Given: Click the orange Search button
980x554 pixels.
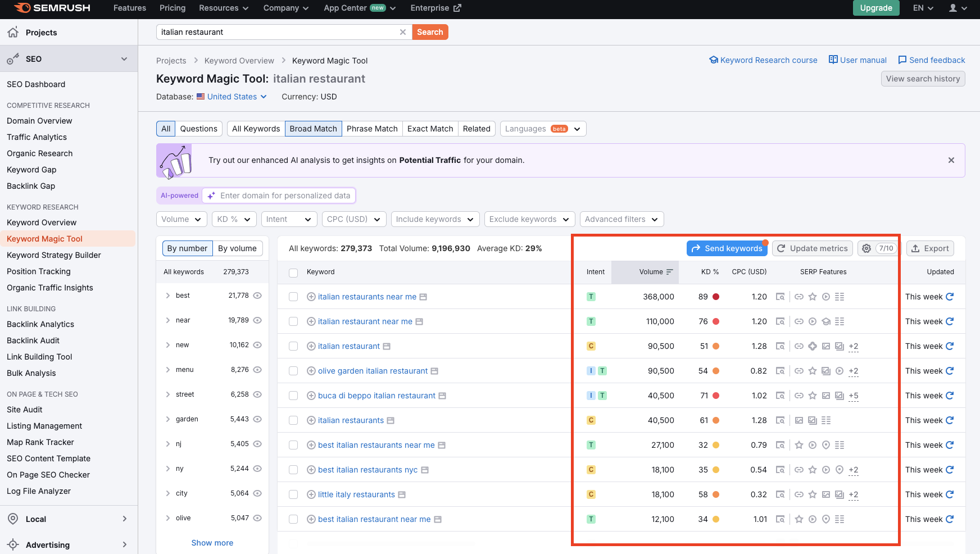Looking at the screenshot, I should (x=430, y=32).
